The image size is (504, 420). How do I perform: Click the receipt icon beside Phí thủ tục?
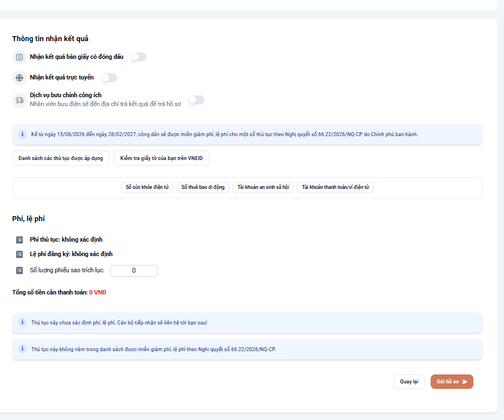pyautogui.click(x=19, y=240)
